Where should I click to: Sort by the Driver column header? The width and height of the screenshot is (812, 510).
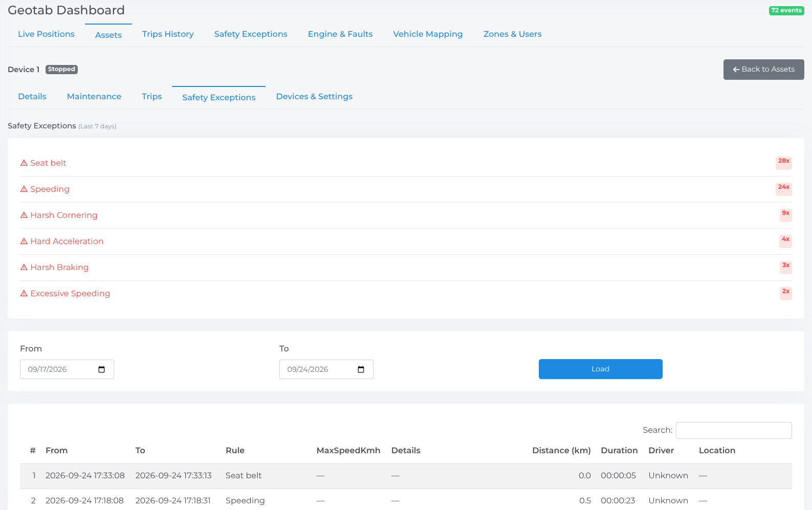(x=661, y=450)
